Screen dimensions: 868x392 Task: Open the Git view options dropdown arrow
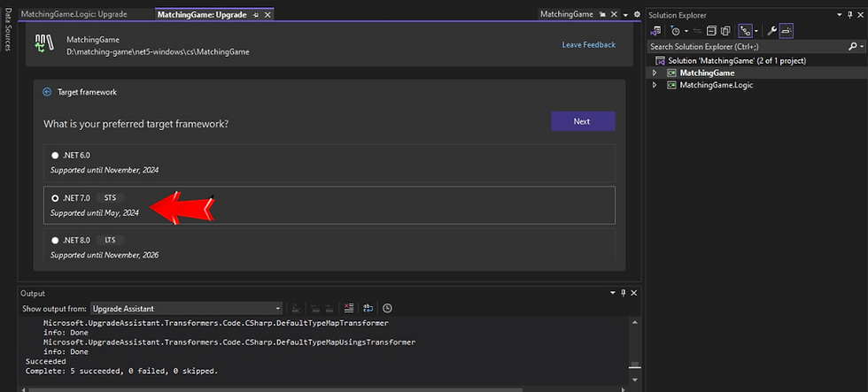point(756,31)
